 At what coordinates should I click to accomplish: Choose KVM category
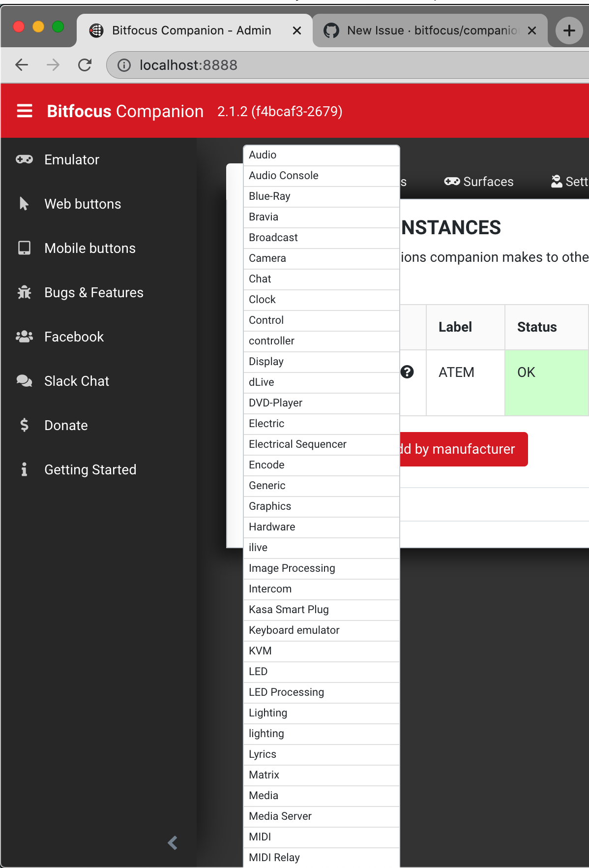(322, 651)
